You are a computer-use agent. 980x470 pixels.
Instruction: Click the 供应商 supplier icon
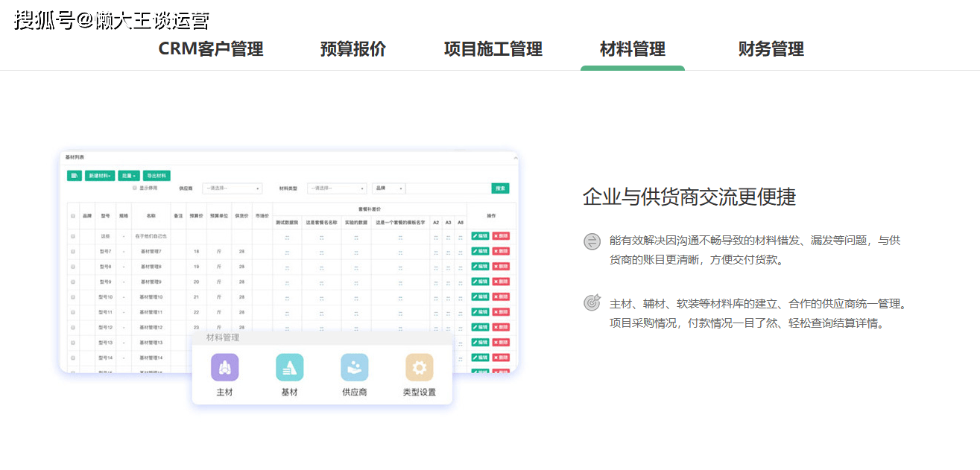coord(354,367)
